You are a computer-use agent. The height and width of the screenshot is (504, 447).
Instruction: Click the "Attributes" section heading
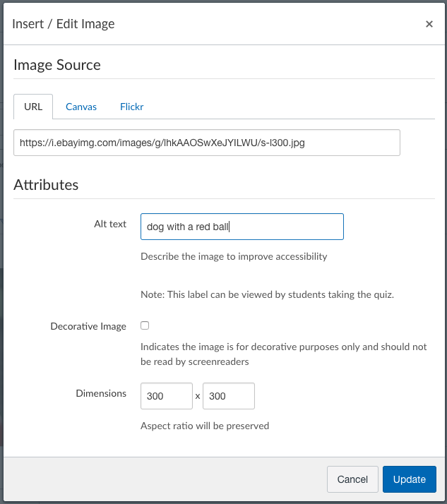46,185
